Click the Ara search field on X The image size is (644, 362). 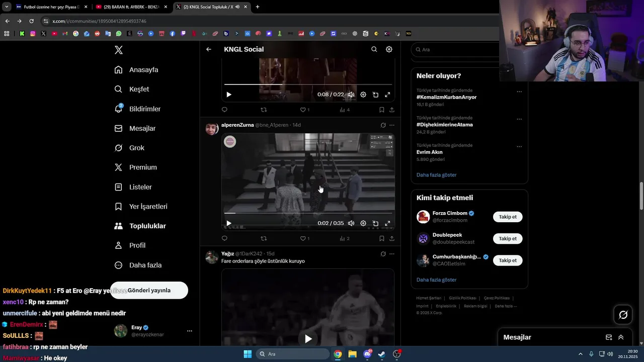tap(455, 50)
